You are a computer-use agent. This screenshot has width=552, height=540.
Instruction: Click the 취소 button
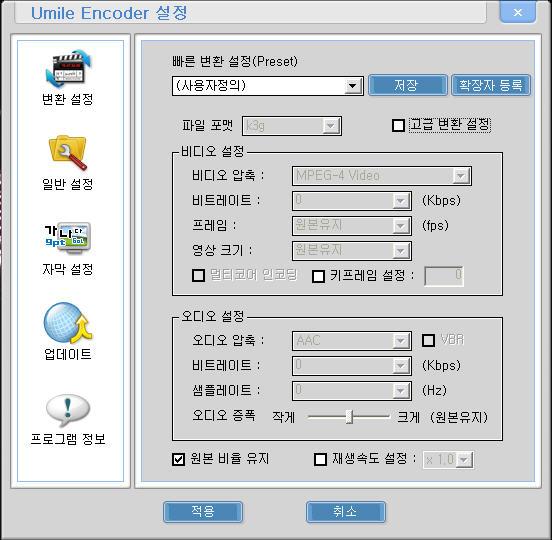click(346, 512)
